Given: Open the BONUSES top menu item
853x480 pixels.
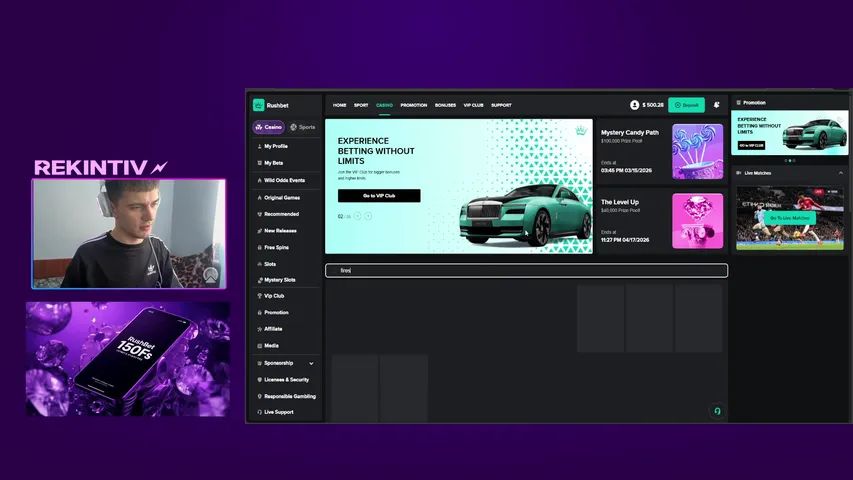Looking at the screenshot, I should click(x=445, y=105).
